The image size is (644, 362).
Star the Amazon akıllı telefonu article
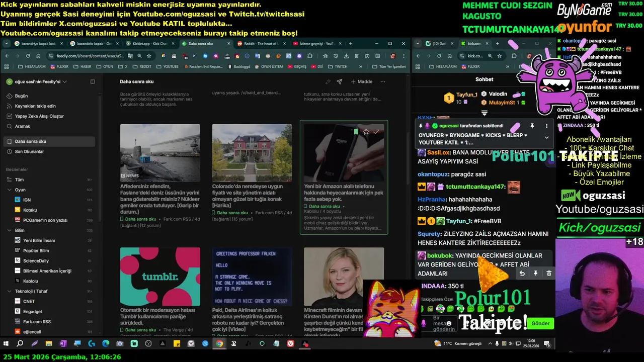[x=366, y=132]
